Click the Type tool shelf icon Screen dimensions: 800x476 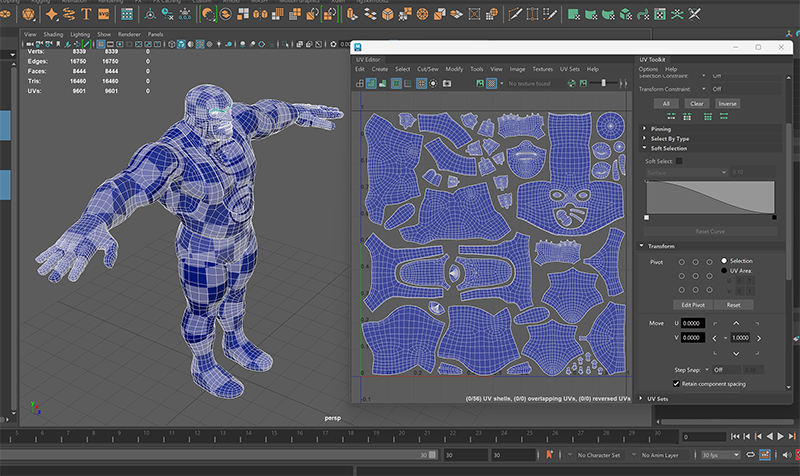pyautogui.click(x=87, y=15)
